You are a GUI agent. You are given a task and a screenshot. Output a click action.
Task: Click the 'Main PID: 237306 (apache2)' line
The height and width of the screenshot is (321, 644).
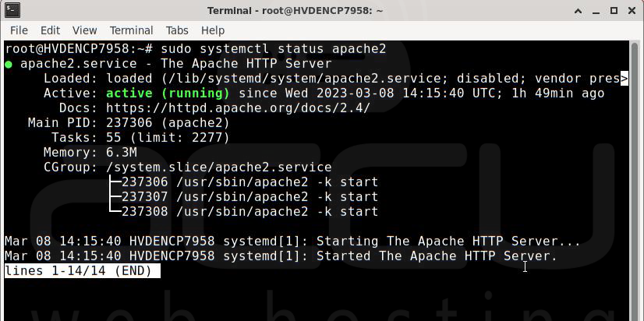tap(129, 123)
